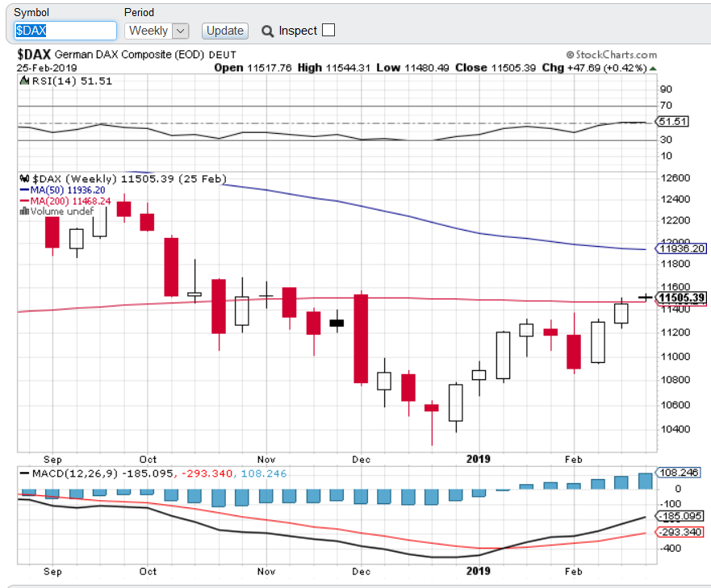Click the magnifier icon beside Inspect

(267, 31)
